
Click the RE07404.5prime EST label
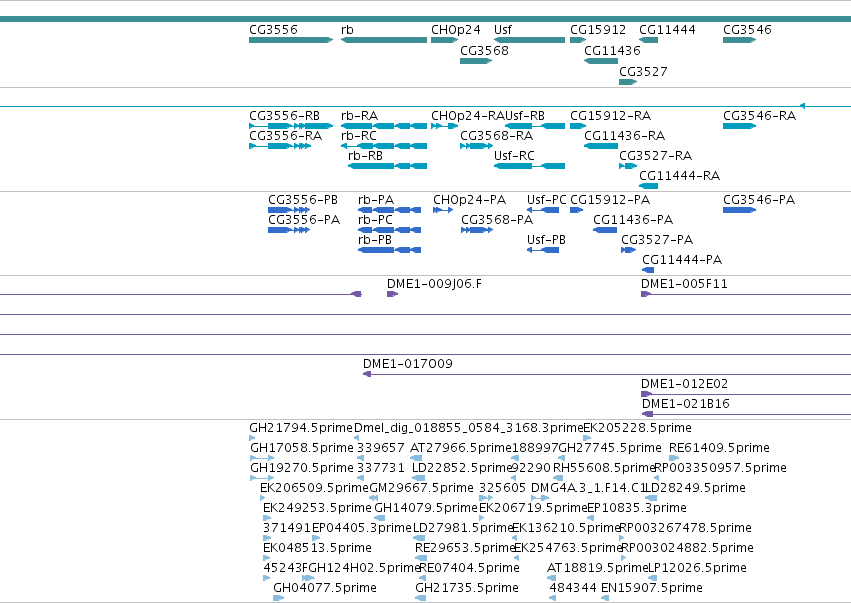(469, 568)
